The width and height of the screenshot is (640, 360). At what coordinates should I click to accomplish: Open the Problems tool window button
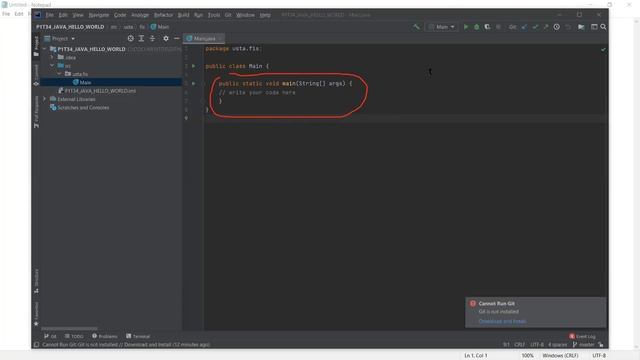pyautogui.click(x=104, y=336)
